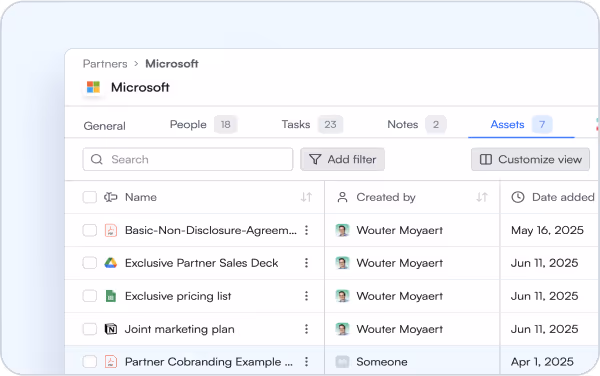Check the Basic-Non-Disclosure-Agreement row checkbox

[90, 230]
